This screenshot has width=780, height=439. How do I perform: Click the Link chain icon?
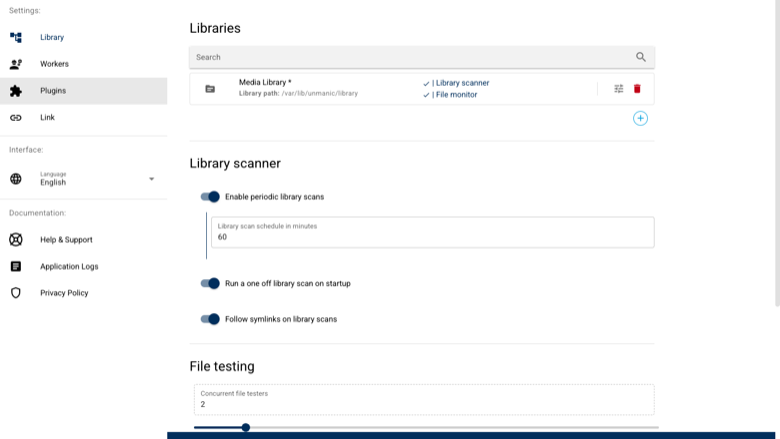(16, 118)
